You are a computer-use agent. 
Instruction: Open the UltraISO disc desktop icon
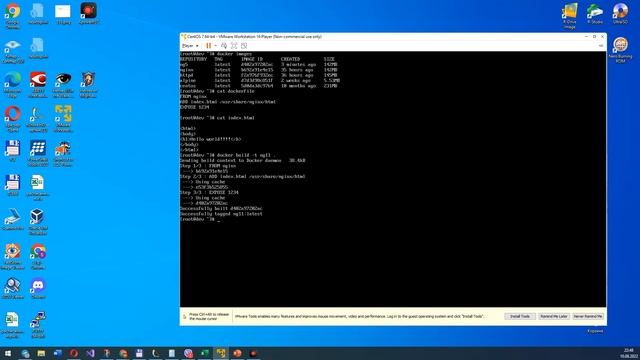point(620,13)
